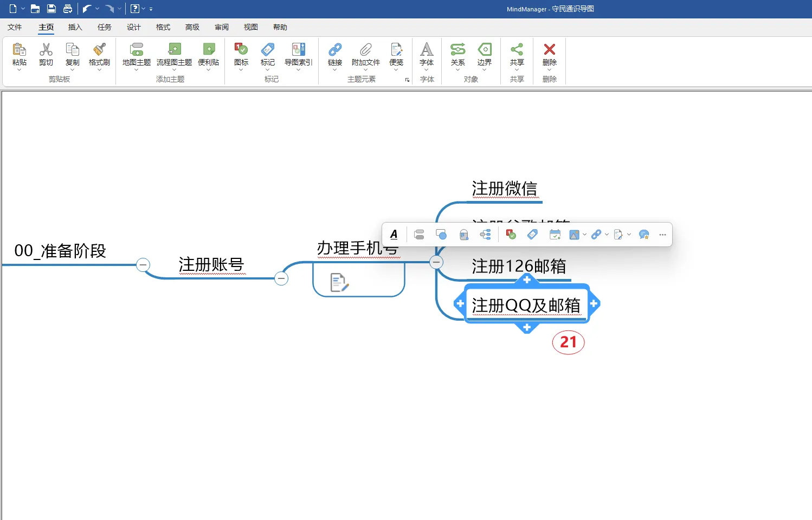Click the growth direction layout icon in floating toolbar
The image size is (812, 520).
486,235
